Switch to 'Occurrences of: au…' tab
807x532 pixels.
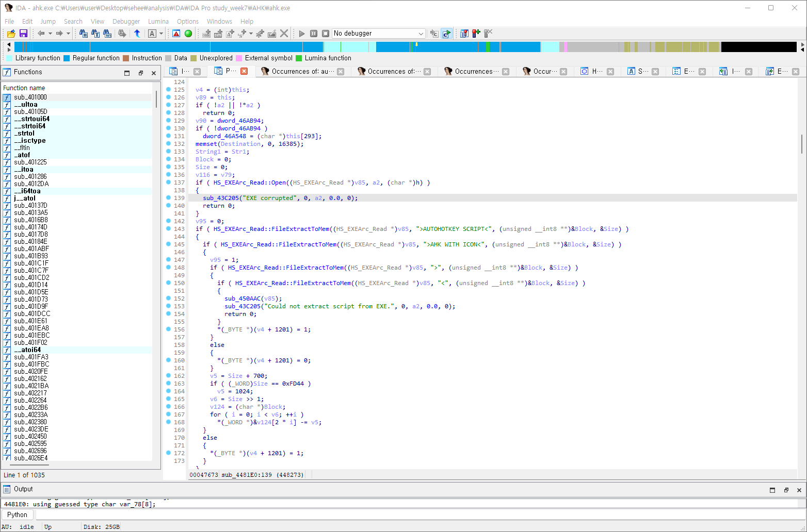coord(302,72)
